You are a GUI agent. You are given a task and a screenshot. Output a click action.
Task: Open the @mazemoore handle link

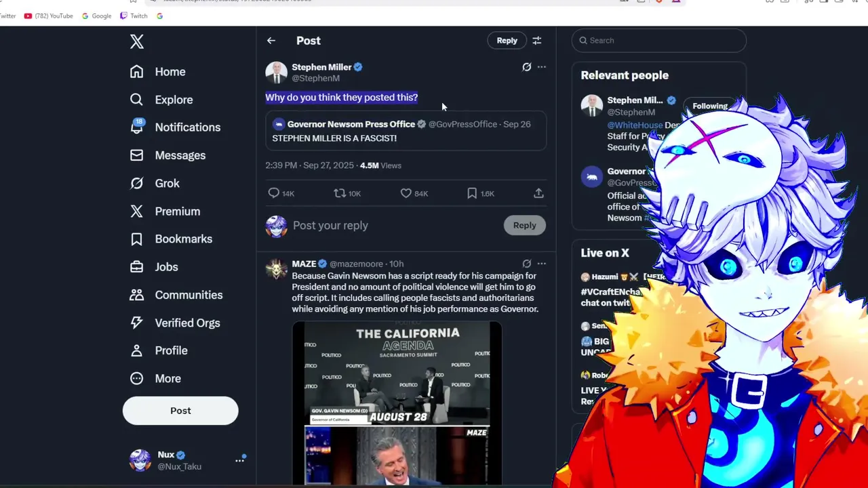click(x=356, y=264)
